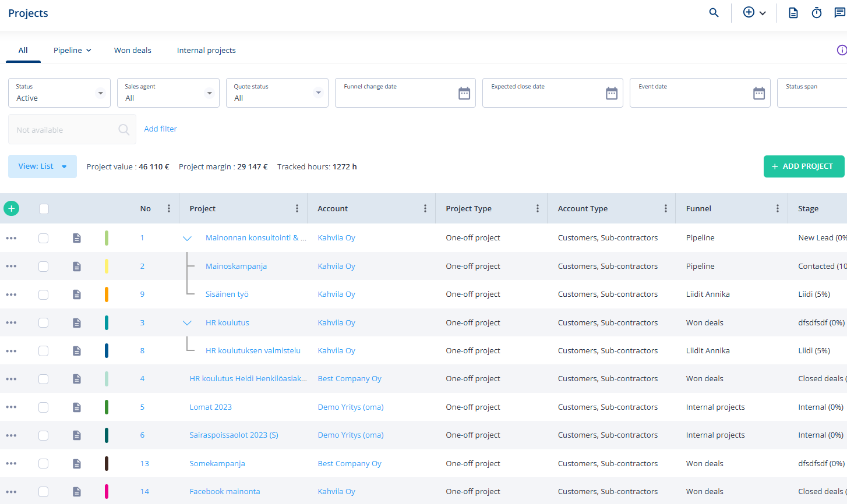The height and width of the screenshot is (504, 847).
Task: Click the info circle icon
Action: [842, 50]
